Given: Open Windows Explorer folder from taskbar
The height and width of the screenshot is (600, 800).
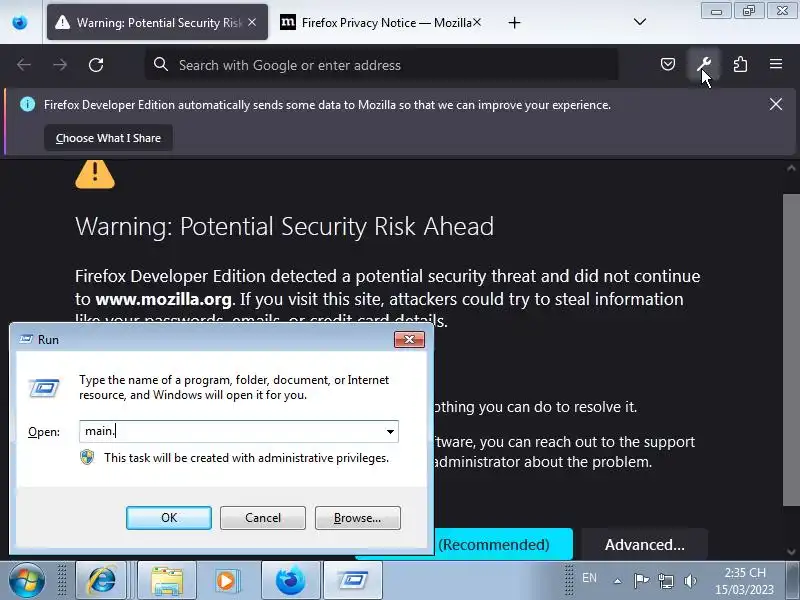Looking at the screenshot, I should point(167,581).
